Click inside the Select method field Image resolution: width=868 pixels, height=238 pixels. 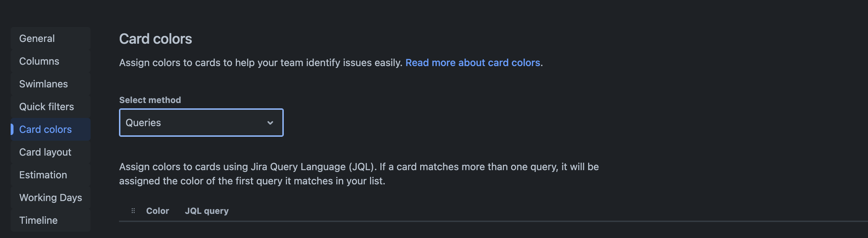pos(201,123)
